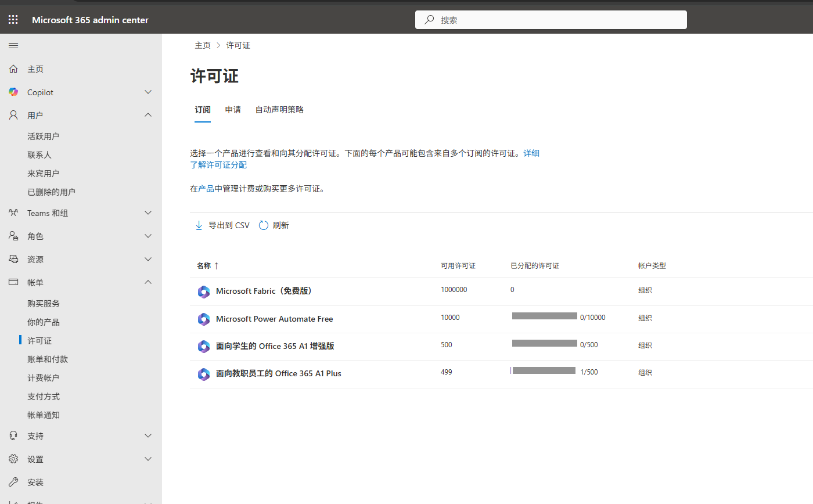Open 帐单通知 in the sidebar
Viewport: 813px width, 504px height.
44,415
